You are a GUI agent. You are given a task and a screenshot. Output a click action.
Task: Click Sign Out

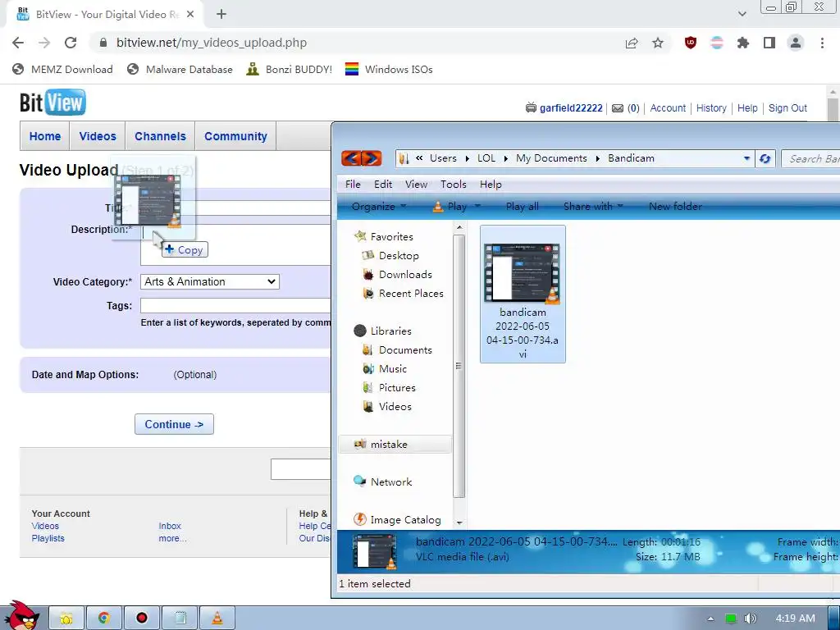pyautogui.click(x=787, y=108)
